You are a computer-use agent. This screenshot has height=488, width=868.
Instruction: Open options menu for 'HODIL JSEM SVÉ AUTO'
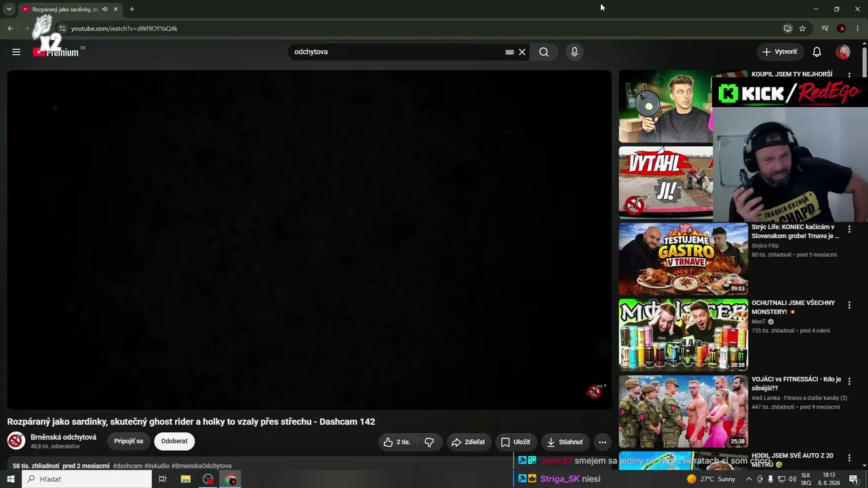coord(849,458)
